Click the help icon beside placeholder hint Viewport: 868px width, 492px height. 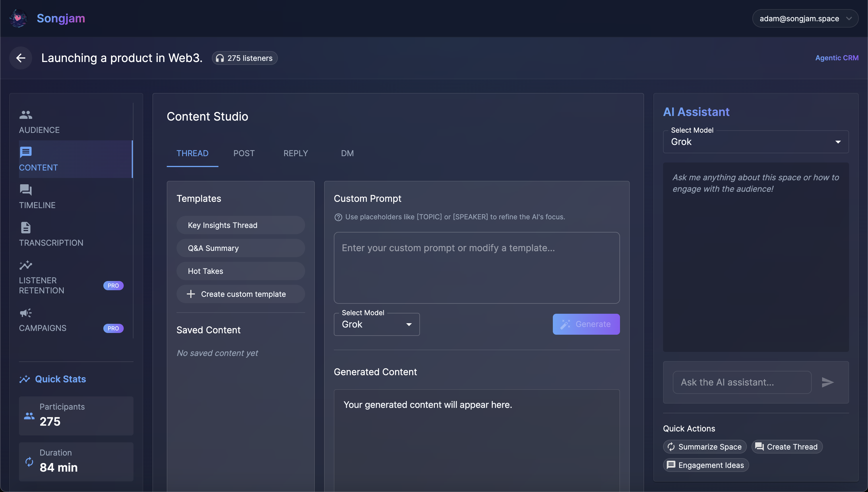coord(338,217)
